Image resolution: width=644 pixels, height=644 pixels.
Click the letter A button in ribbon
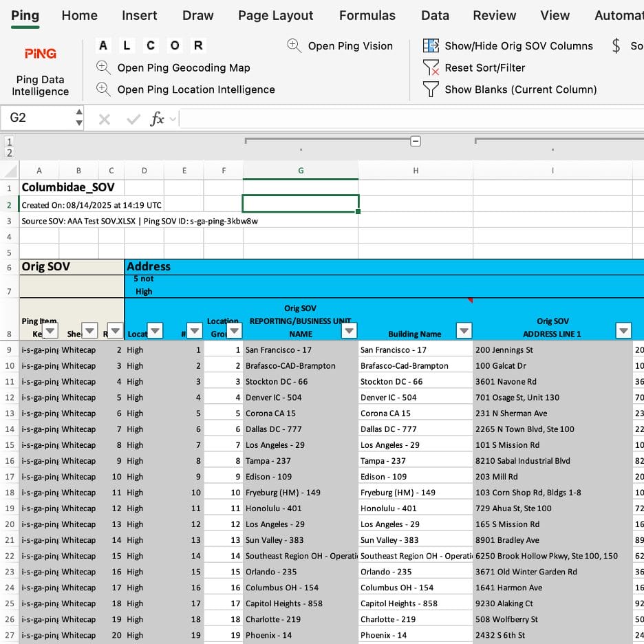coord(103,45)
